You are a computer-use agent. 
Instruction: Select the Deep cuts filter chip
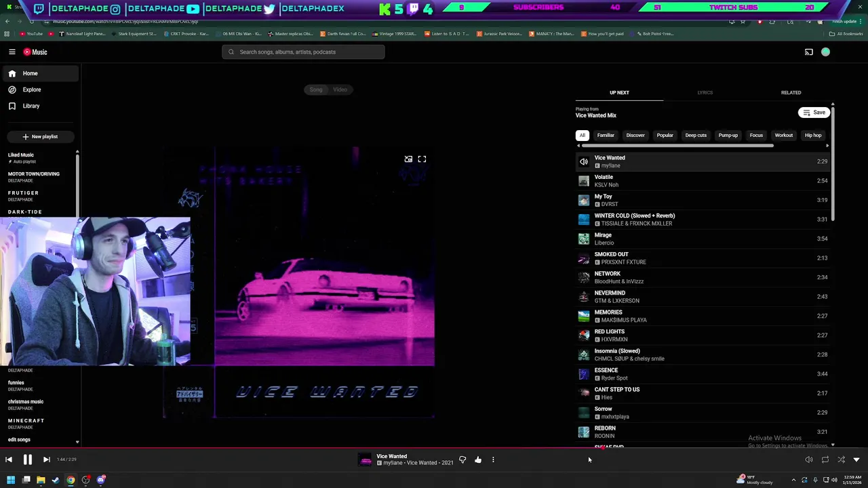(696, 136)
